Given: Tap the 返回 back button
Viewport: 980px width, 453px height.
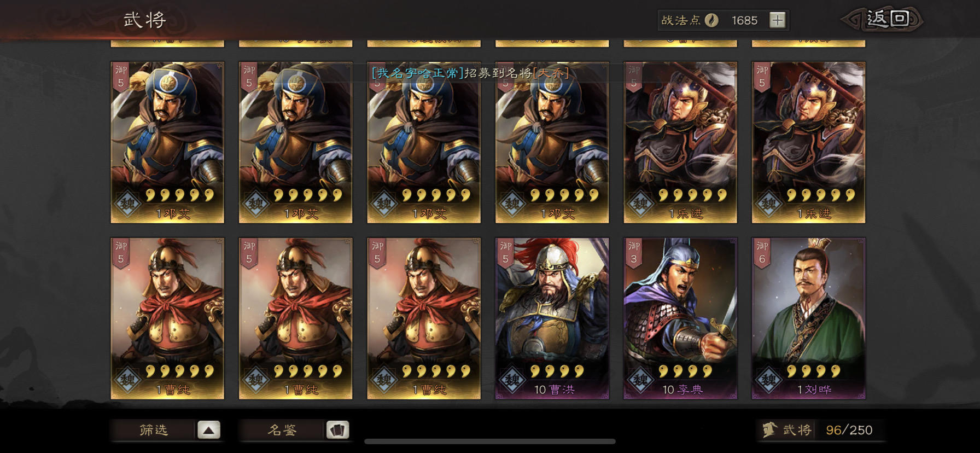Looking at the screenshot, I should (883, 19).
